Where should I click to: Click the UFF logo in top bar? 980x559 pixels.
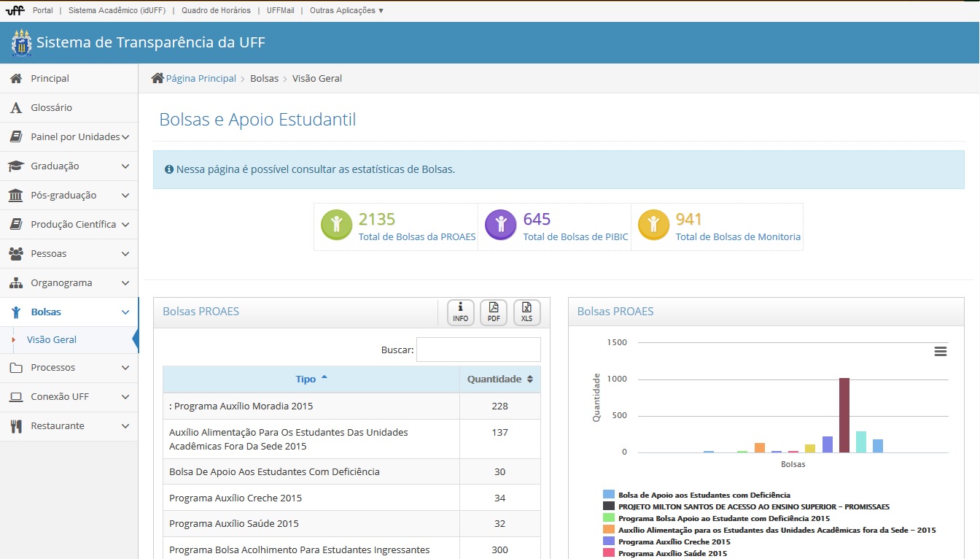pyautogui.click(x=15, y=10)
